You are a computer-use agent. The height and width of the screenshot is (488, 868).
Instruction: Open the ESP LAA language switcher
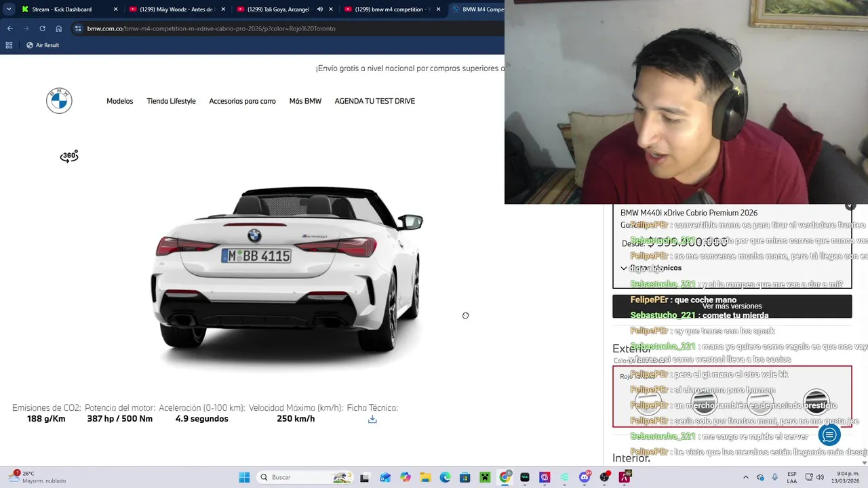tap(792, 477)
